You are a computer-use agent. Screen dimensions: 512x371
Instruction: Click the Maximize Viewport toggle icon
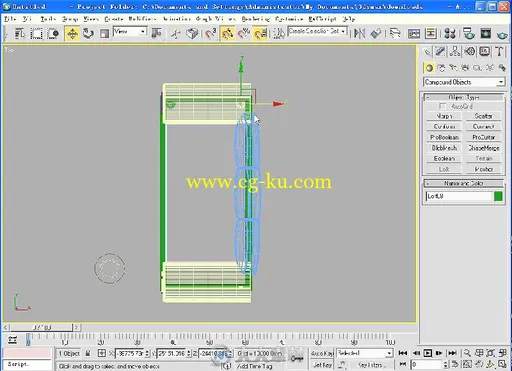click(x=502, y=364)
